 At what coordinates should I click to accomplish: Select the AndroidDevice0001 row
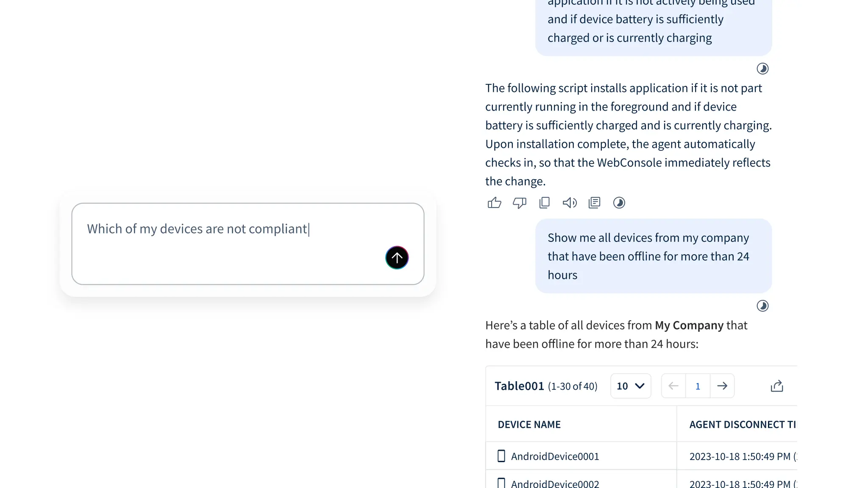[x=641, y=456]
